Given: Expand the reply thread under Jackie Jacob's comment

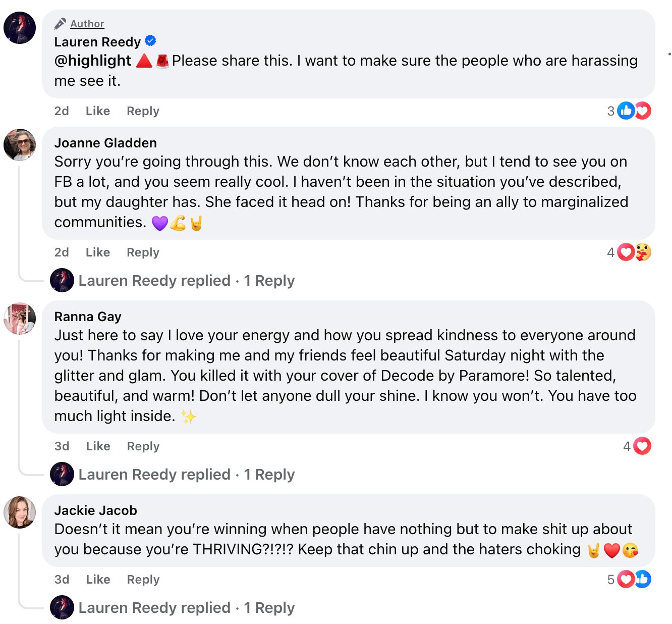Looking at the screenshot, I should coord(186,607).
